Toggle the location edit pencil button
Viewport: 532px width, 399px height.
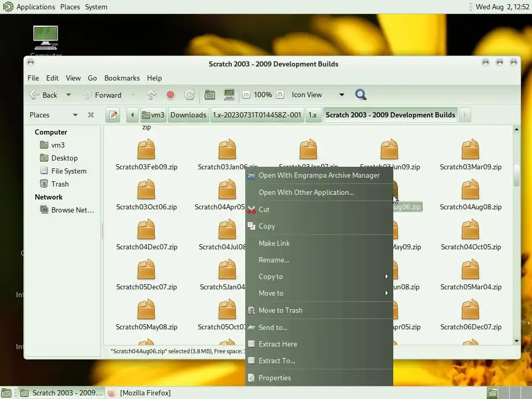click(x=113, y=115)
